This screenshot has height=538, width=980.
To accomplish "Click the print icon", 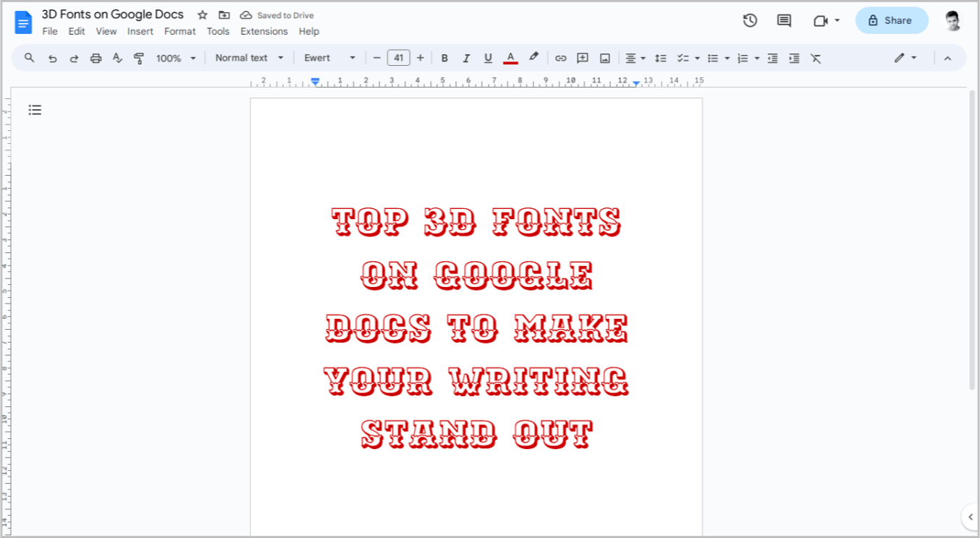I will point(96,59).
